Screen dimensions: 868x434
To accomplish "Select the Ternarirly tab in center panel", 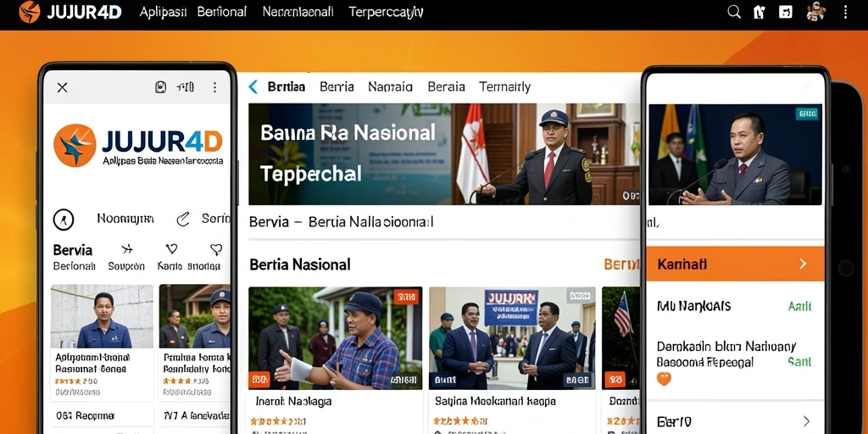I will pyautogui.click(x=505, y=87).
